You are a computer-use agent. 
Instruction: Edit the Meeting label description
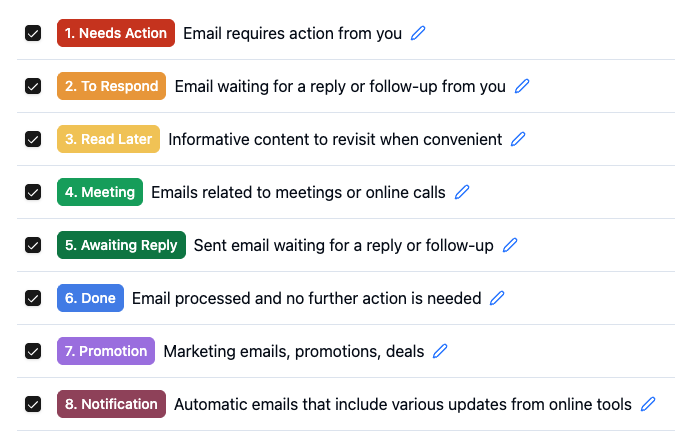462,192
